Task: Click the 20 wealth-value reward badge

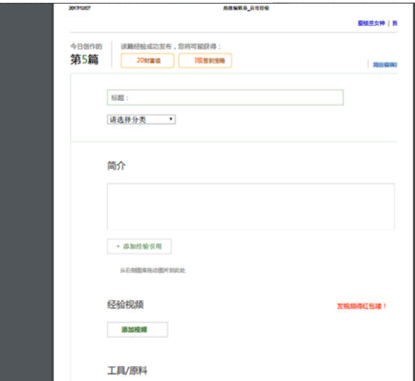Action: pos(147,61)
